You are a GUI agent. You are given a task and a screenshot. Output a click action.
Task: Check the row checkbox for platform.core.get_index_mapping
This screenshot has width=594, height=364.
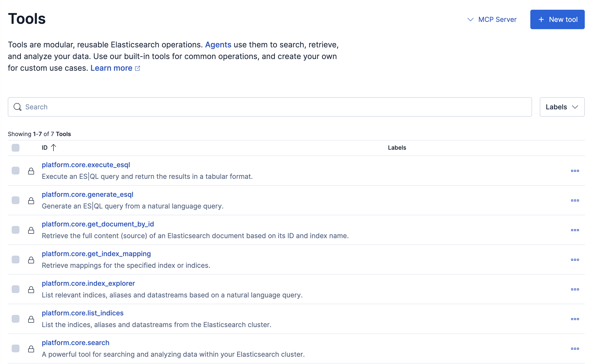click(x=16, y=260)
